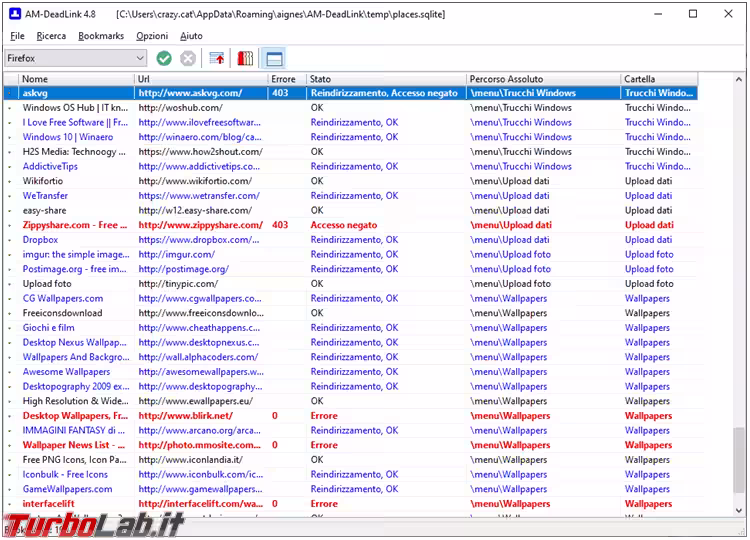
Task: Open the Bookmarks menu
Action: click(x=101, y=36)
